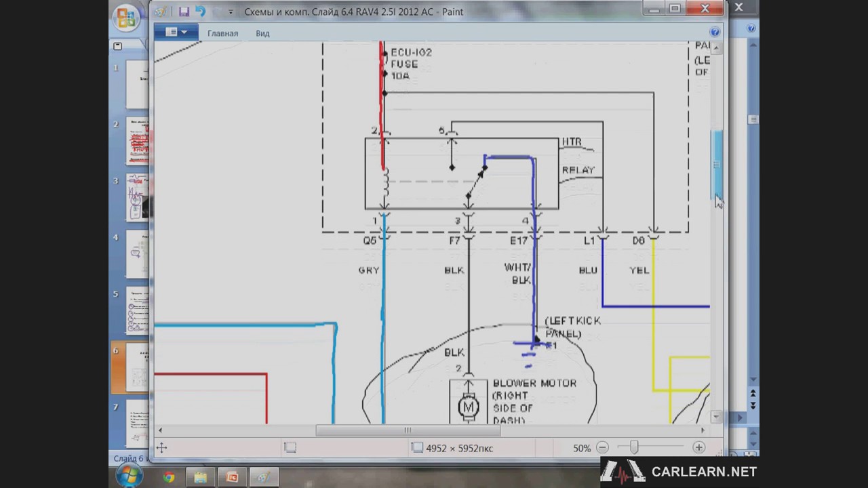This screenshot has width=868, height=488.
Task: Click the PowerPoint previous slide double-arrow button
Action: [x=753, y=393]
